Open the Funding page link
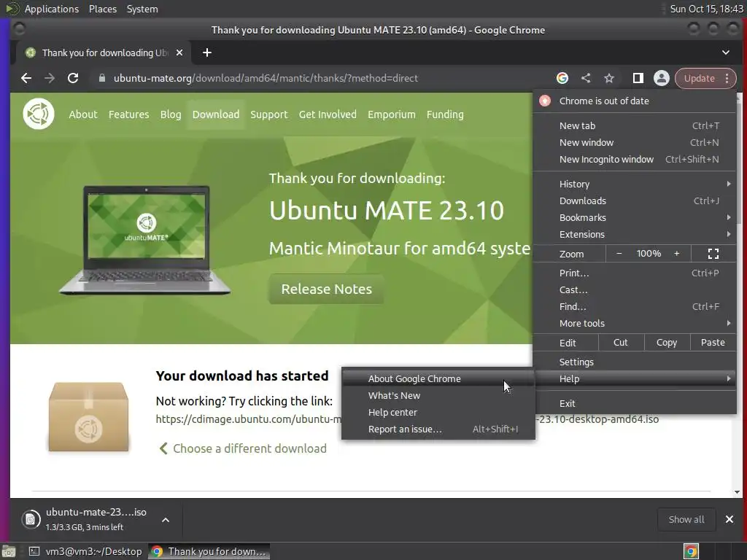747x560 pixels. point(445,114)
